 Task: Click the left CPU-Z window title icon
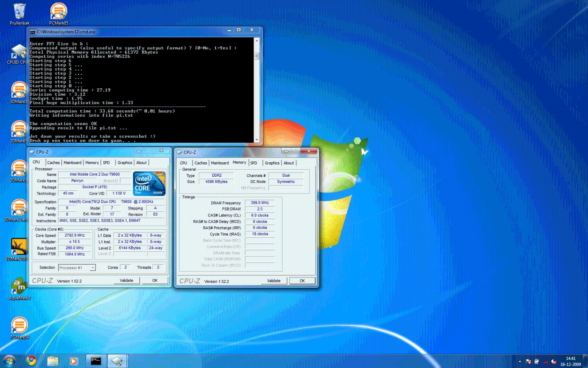click(32, 152)
